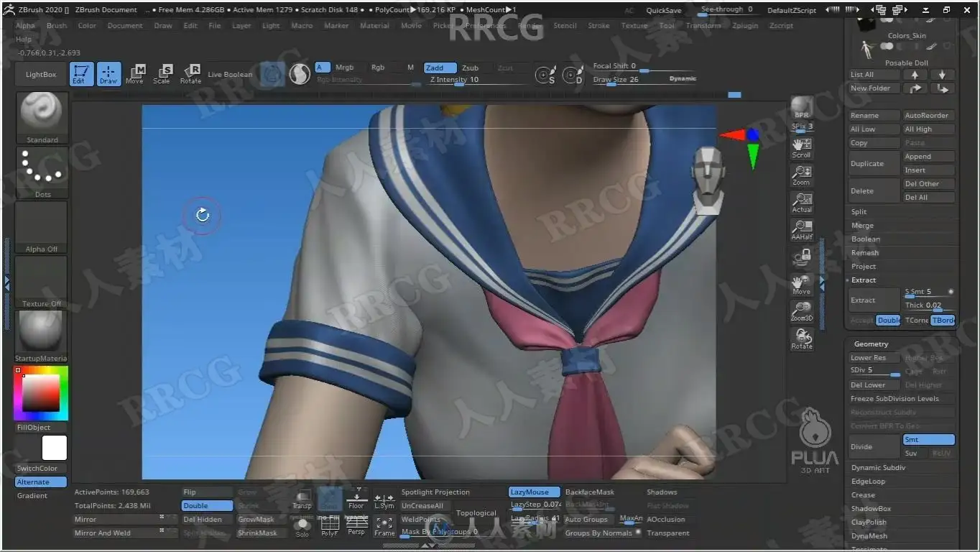Screen dimensions: 980x552
Task: Toggle the Rgb channel
Action: [x=378, y=68]
